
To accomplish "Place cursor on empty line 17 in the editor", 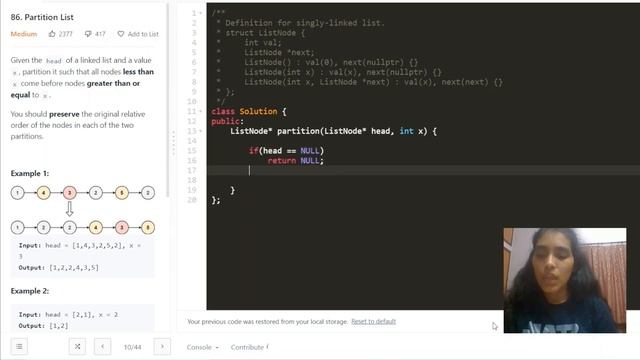I will pyautogui.click(x=423, y=171).
